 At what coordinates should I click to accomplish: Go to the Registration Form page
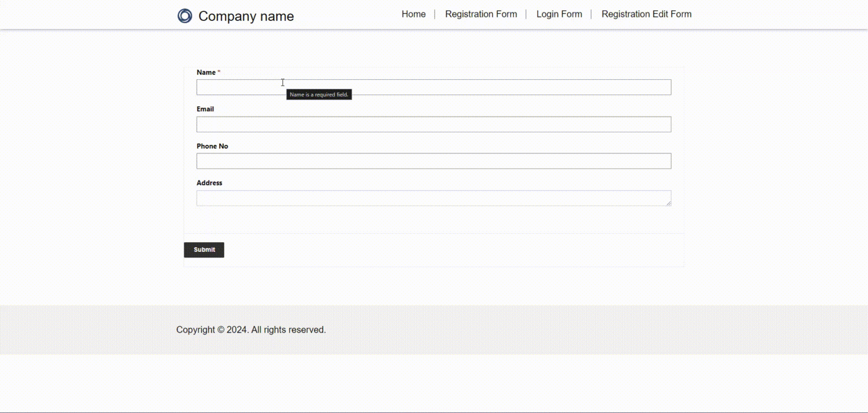click(481, 14)
